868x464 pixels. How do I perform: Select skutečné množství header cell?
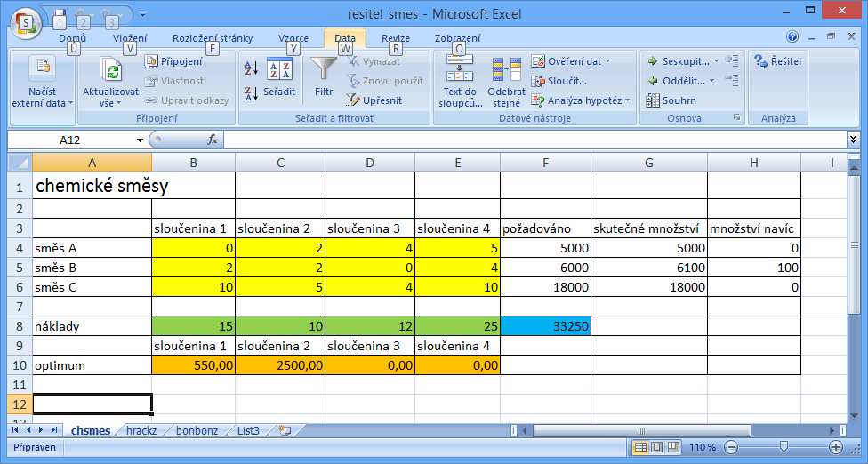649,228
